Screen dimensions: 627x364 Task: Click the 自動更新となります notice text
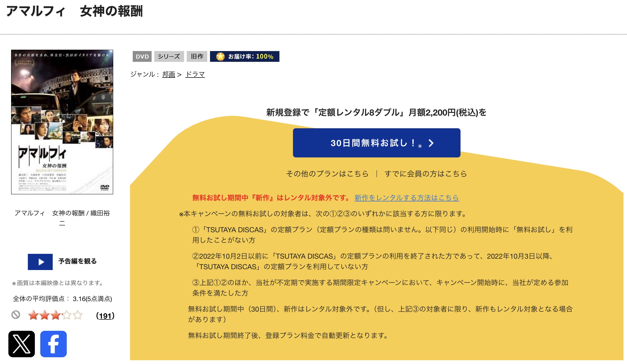(x=288, y=335)
